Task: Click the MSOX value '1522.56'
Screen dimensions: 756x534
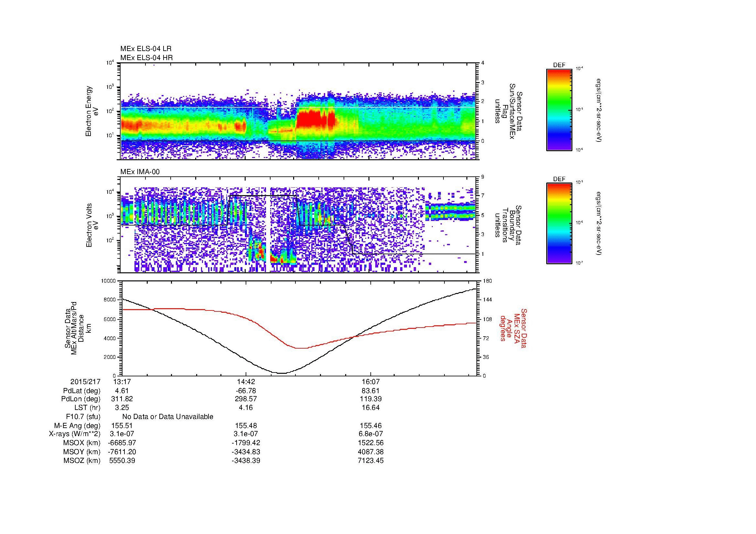Action: (x=371, y=443)
